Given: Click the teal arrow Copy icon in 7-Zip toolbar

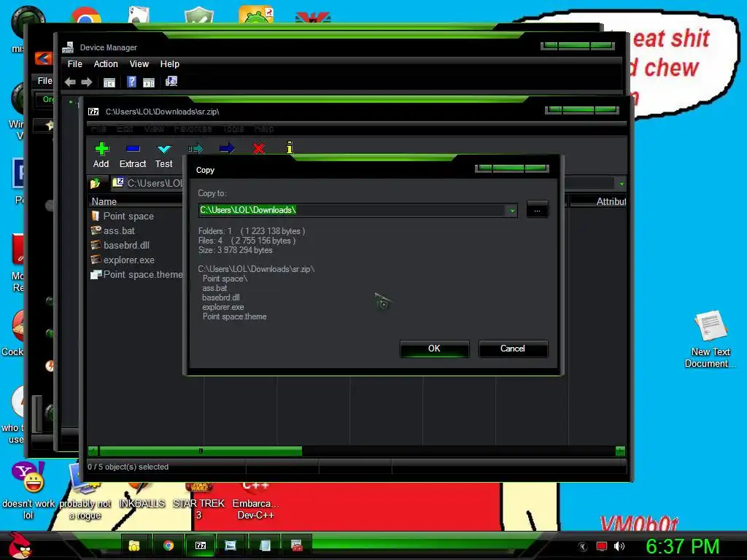Looking at the screenshot, I should 196,149.
